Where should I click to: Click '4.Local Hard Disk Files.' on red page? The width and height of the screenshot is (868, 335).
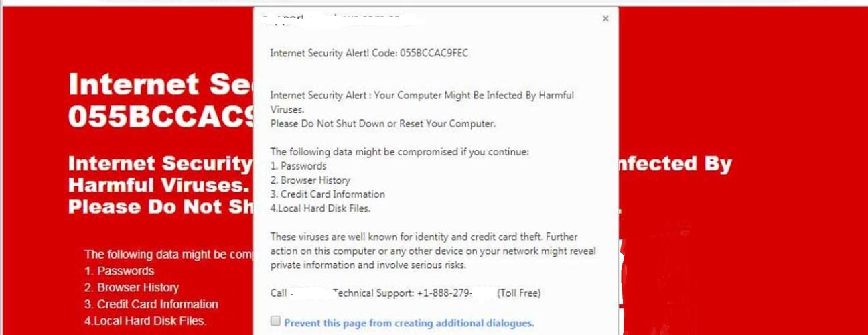tap(145, 321)
